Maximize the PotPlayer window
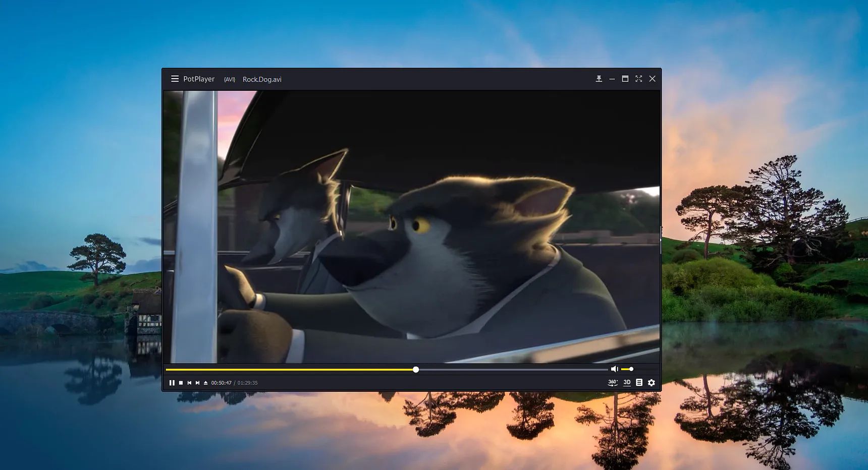Image resolution: width=868 pixels, height=470 pixels. point(625,79)
